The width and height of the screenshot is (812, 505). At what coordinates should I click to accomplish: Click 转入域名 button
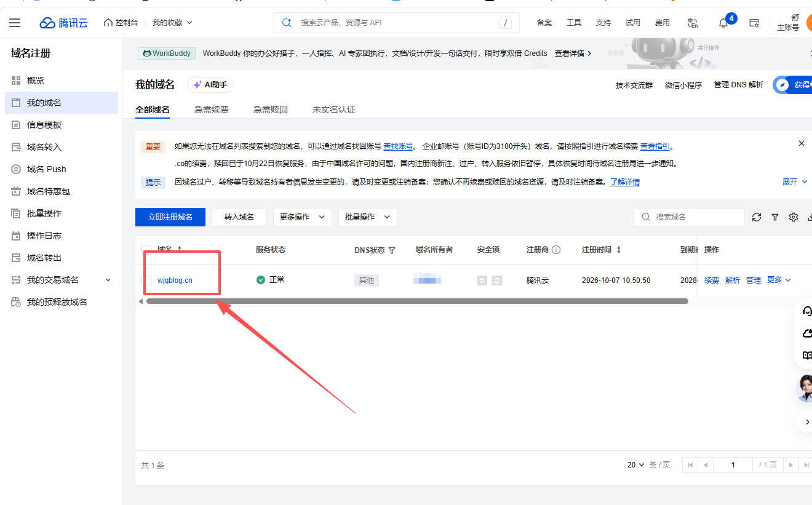tap(239, 217)
